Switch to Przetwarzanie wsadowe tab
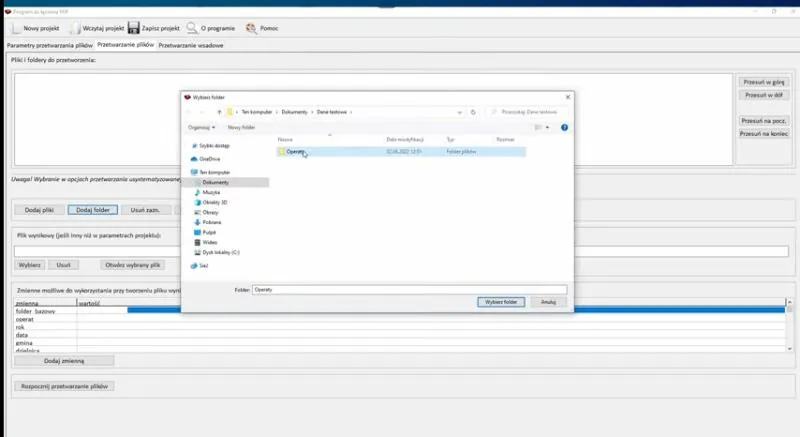This screenshot has width=800, height=437. tap(191, 46)
